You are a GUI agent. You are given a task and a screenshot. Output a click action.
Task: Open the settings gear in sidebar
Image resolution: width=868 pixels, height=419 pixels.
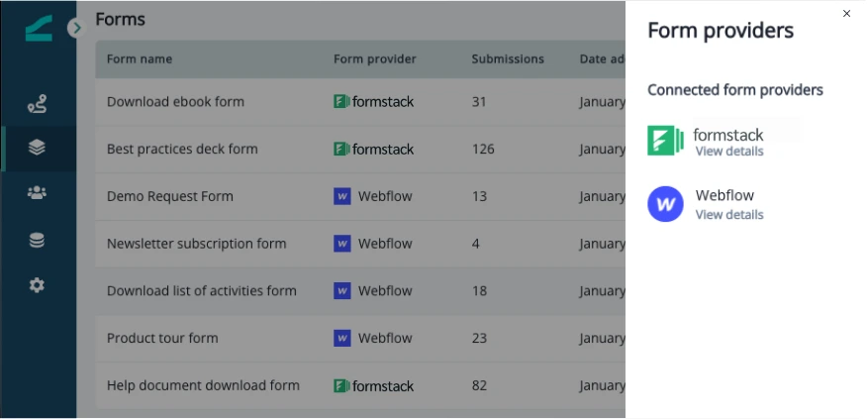[37, 285]
